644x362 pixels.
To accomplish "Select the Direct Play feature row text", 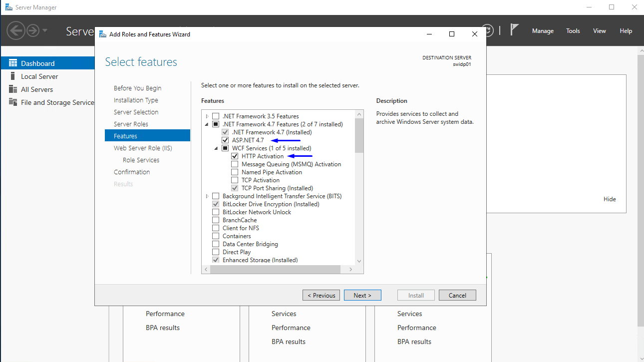I will [237, 252].
